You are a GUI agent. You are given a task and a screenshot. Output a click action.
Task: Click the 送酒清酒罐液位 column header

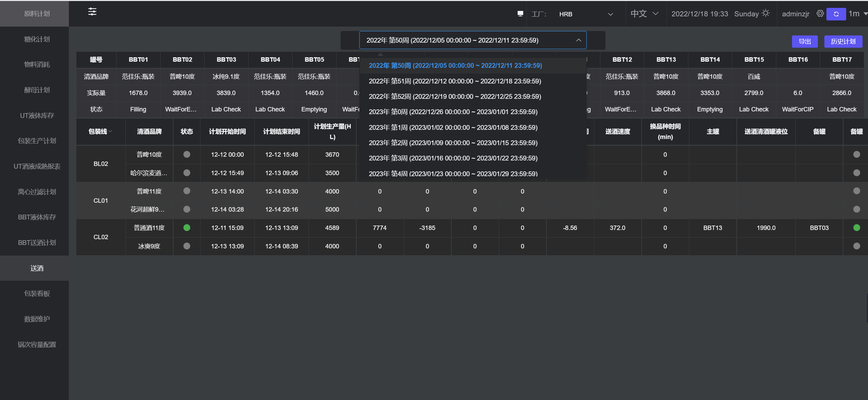[766, 132]
